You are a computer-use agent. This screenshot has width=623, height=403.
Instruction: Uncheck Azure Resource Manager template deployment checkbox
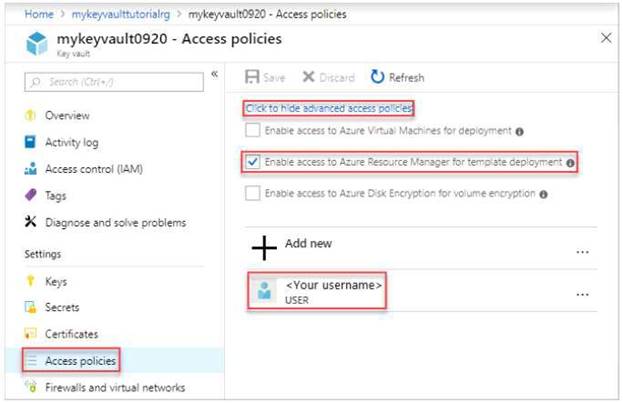pos(253,162)
